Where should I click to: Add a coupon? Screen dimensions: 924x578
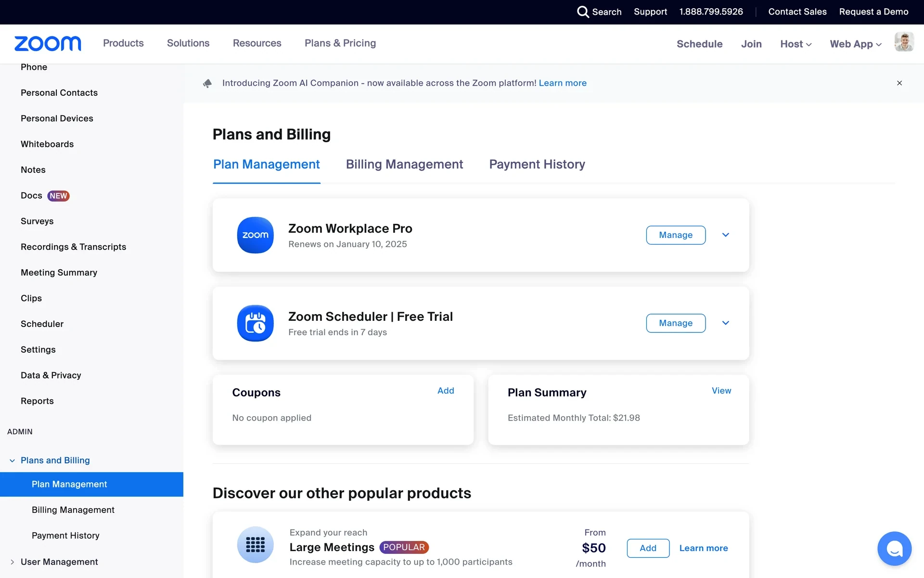point(446,391)
